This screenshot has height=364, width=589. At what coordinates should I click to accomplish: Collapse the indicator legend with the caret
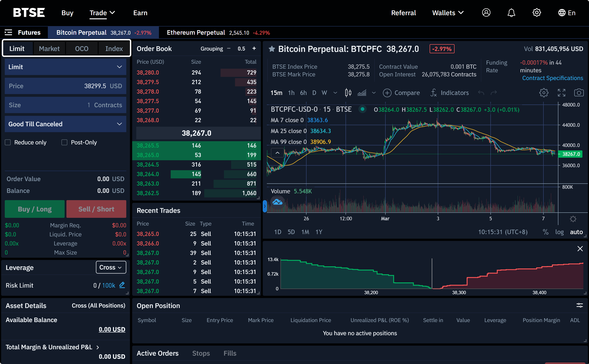(x=277, y=153)
